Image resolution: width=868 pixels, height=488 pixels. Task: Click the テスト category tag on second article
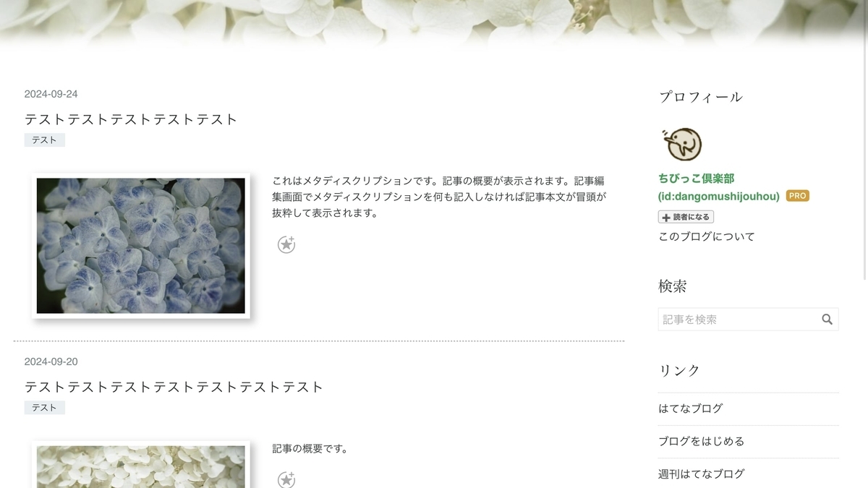[45, 408]
